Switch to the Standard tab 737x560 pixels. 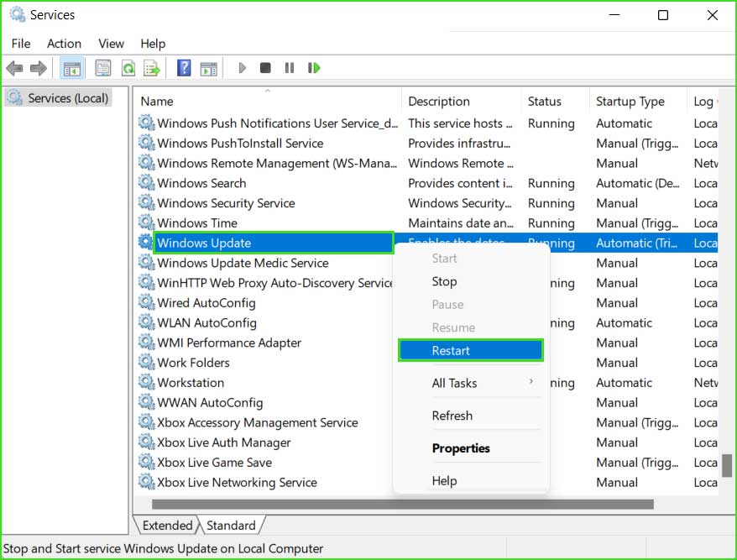pyautogui.click(x=231, y=525)
